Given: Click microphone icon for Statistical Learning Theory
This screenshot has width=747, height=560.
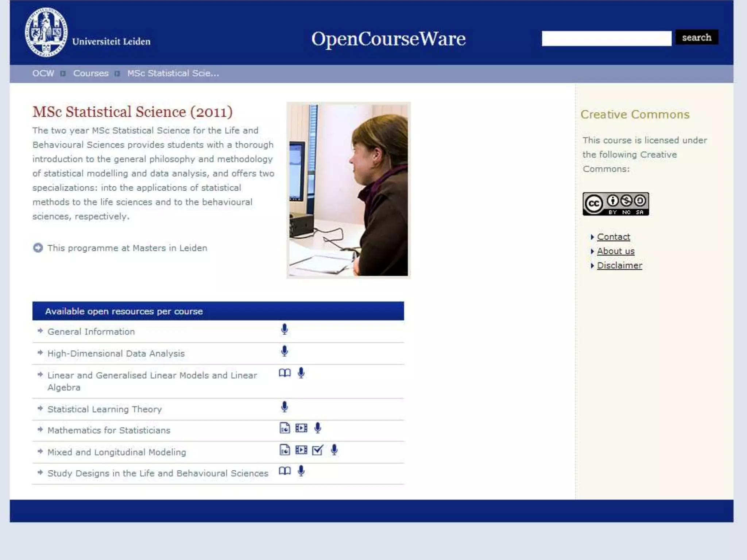Looking at the screenshot, I should pyautogui.click(x=285, y=407).
